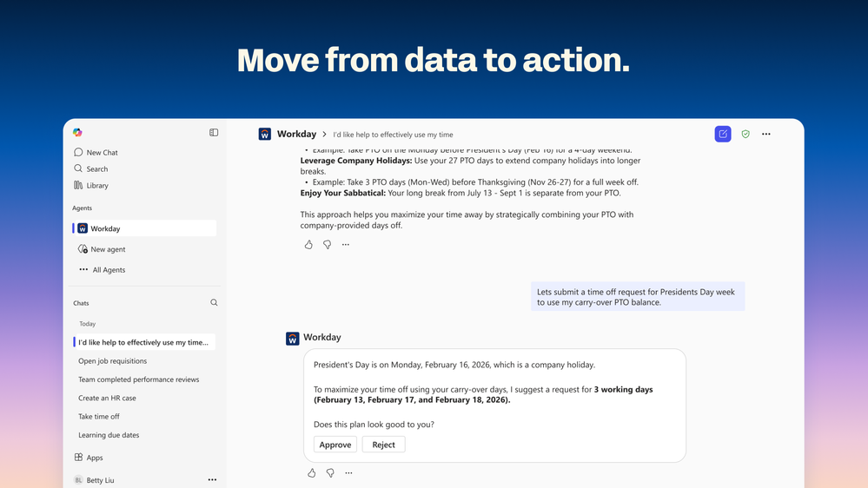
Task: Click 'Does this plan look good to you?' text
Action: coord(374,425)
